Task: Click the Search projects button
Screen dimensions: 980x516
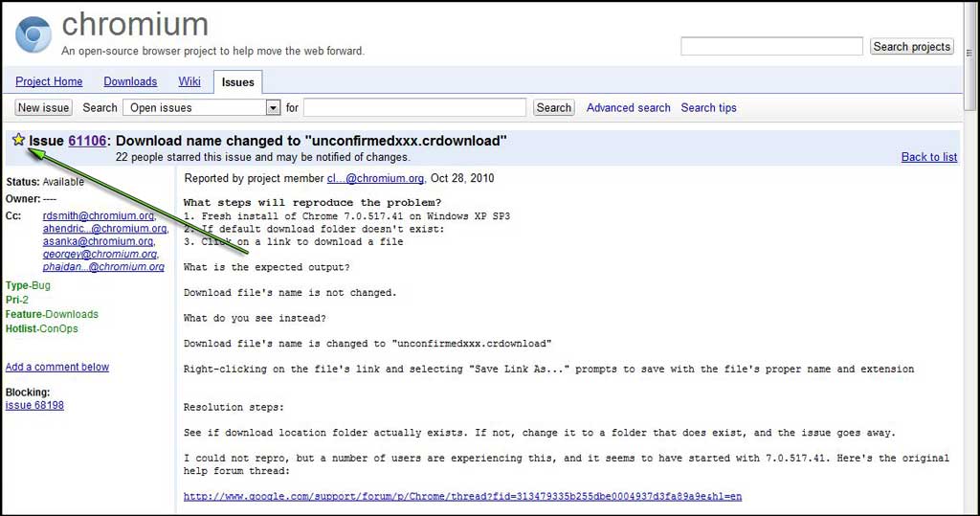Action: click(912, 46)
